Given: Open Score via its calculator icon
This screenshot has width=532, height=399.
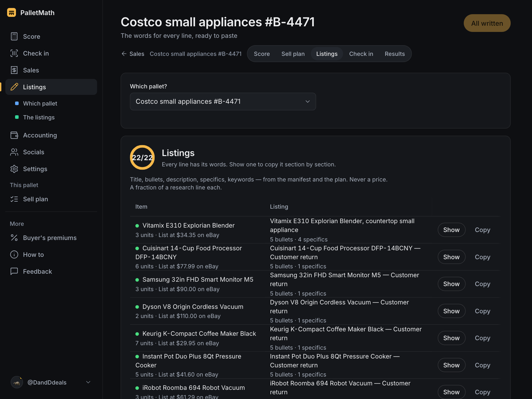Looking at the screenshot, I should click(14, 36).
